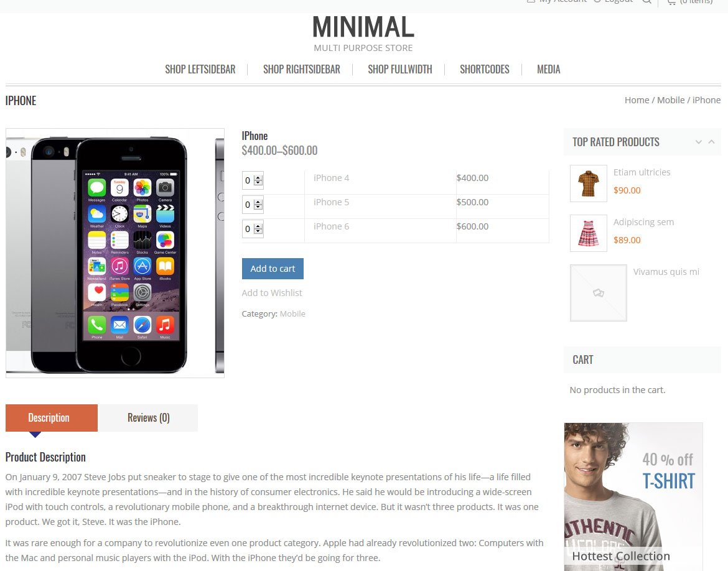The height and width of the screenshot is (571, 728).
Task: Increase iPhone 4 quantity with stepper
Action: (x=258, y=177)
